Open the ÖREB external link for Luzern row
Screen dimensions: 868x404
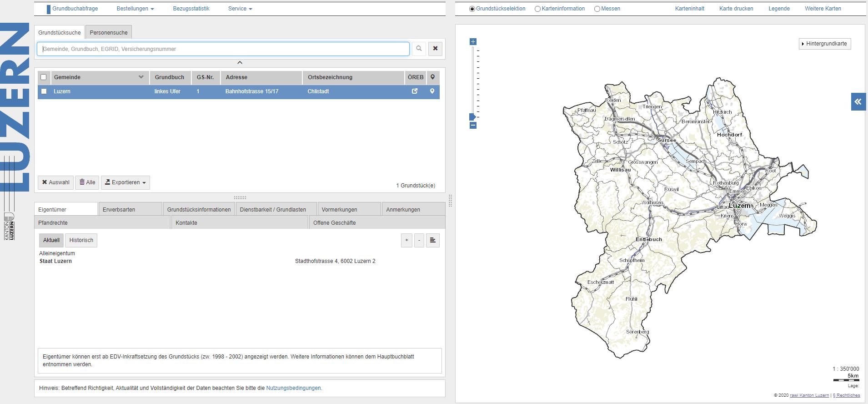tap(415, 91)
